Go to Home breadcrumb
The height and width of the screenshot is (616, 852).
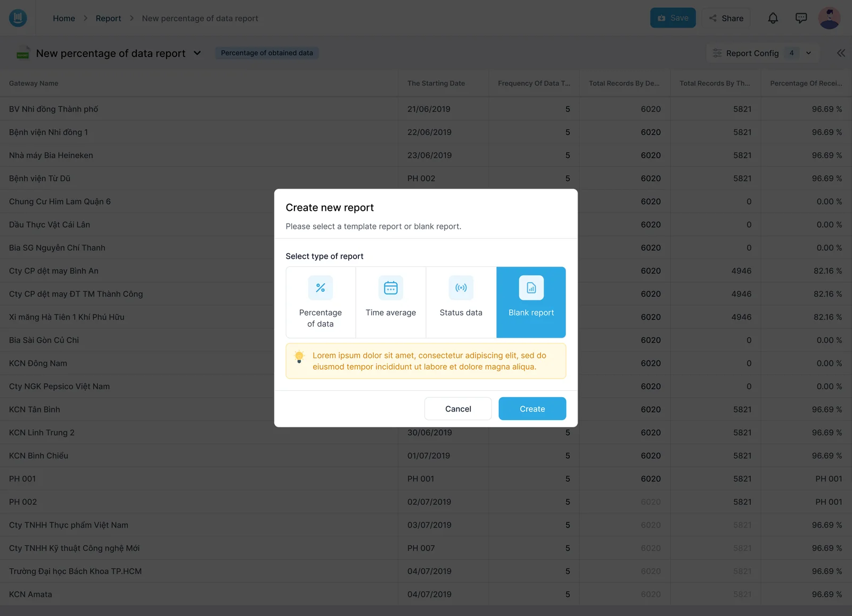click(x=64, y=18)
